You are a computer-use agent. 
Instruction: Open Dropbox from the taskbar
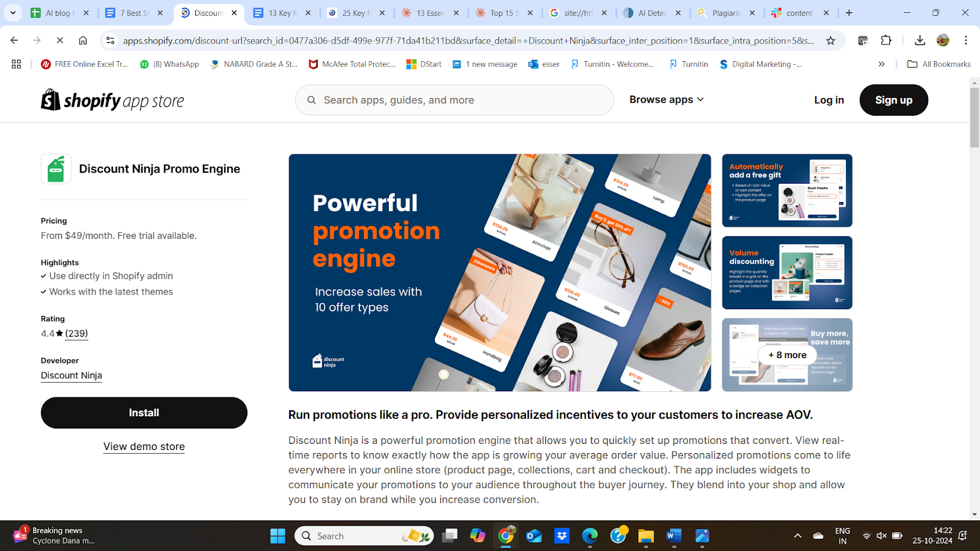tap(562, 536)
